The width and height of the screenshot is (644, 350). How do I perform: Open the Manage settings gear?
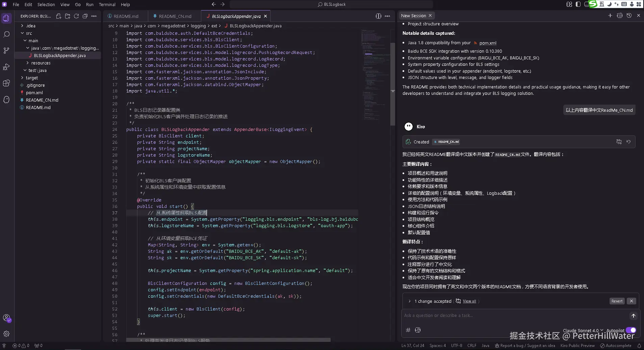pos(6,334)
